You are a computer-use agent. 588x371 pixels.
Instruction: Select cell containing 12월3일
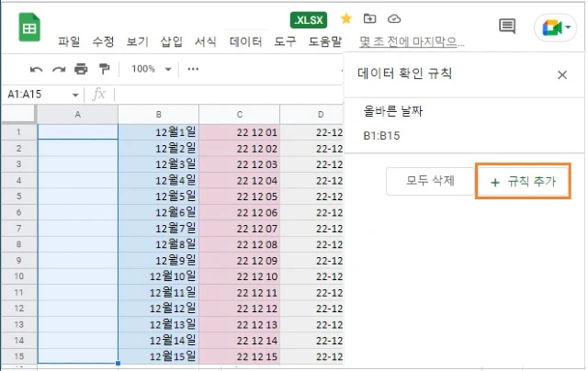click(159, 164)
